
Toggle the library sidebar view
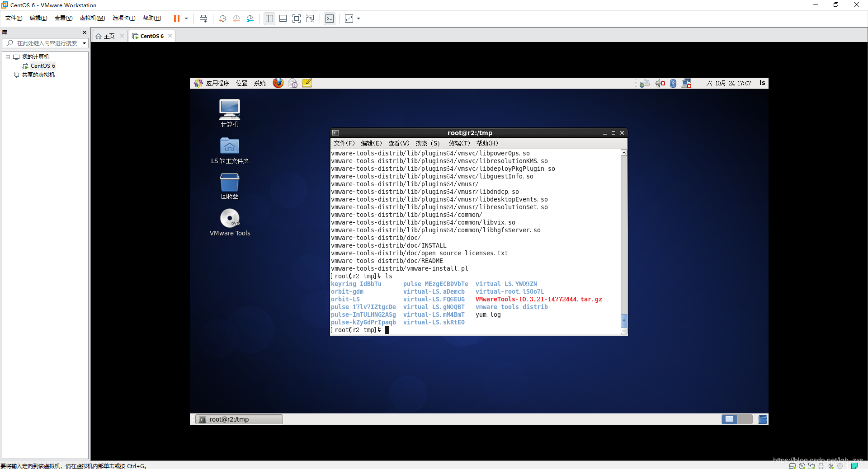point(269,19)
